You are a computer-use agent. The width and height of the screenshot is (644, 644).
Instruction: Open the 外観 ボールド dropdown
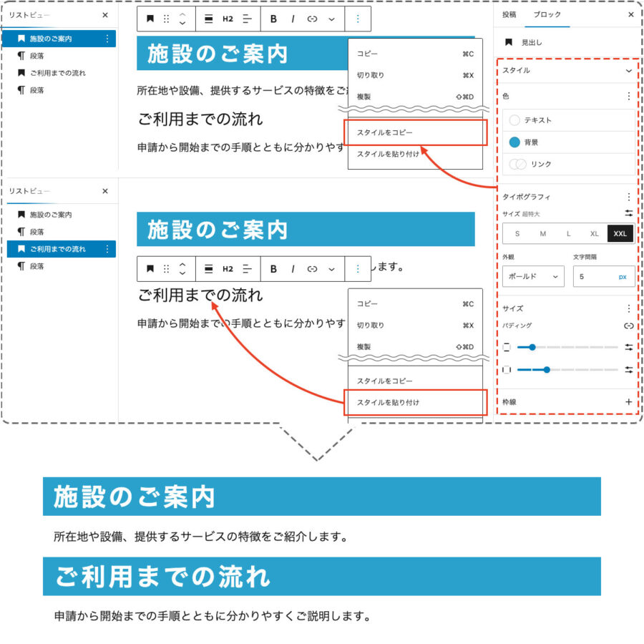(x=532, y=276)
